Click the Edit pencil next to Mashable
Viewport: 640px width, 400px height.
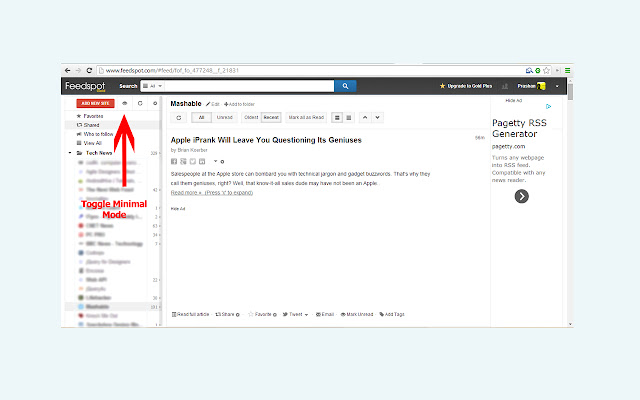[x=213, y=104]
